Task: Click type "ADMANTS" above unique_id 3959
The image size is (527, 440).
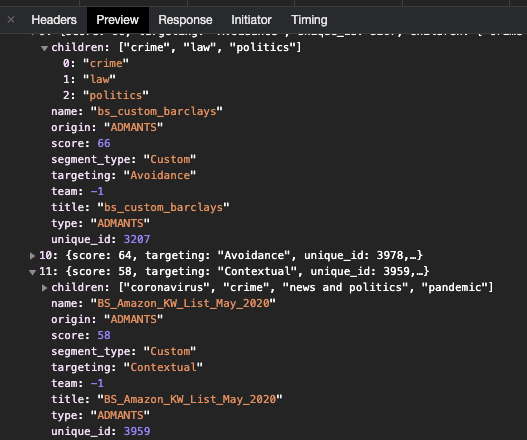Action: (120, 415)
